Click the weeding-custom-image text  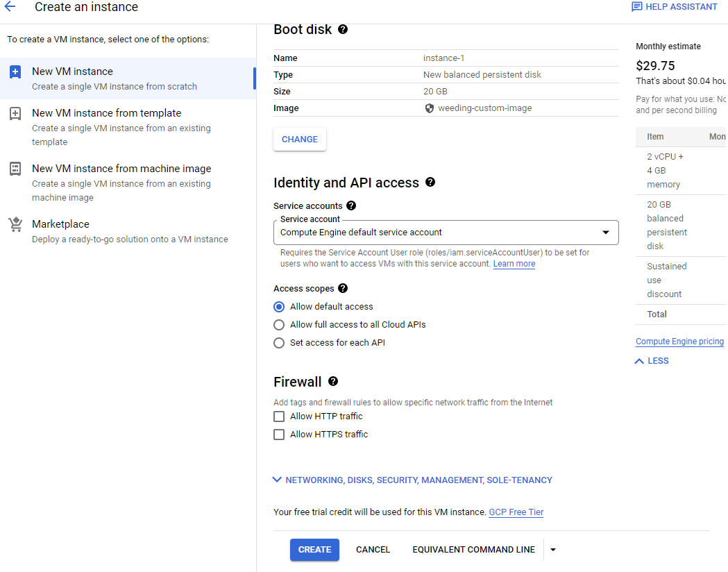coord(484,108)
